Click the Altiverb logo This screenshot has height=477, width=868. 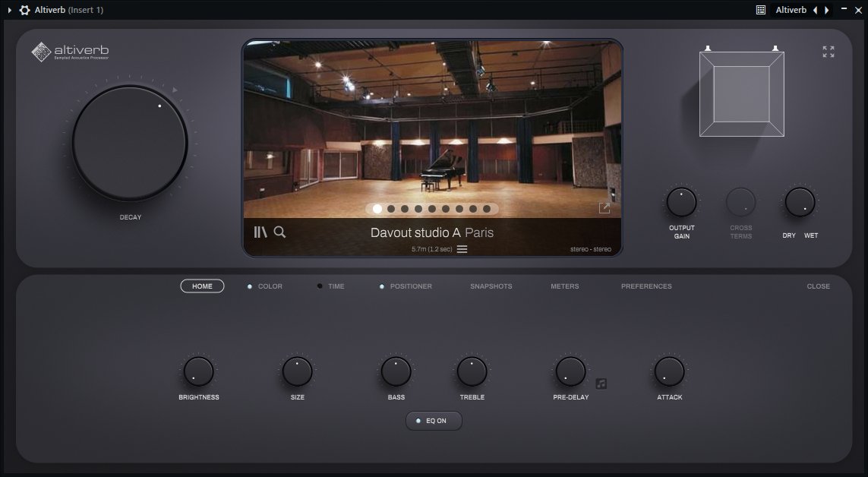pos(71,52)
